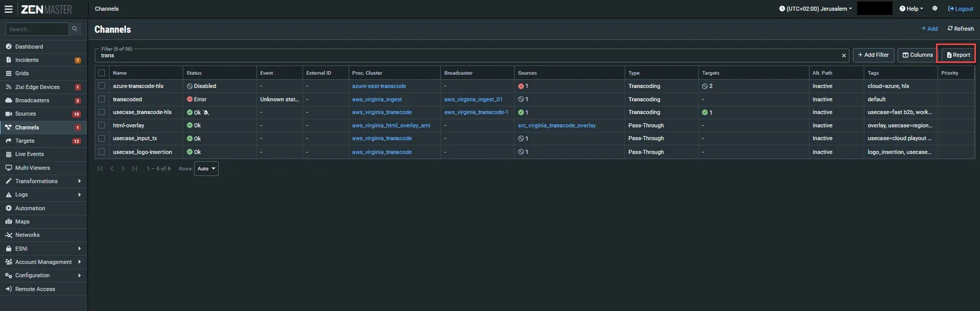Check the html-overlay row checkbox
Image resolution: width=980 pixels, height=311 pixels.
point(101,125)
